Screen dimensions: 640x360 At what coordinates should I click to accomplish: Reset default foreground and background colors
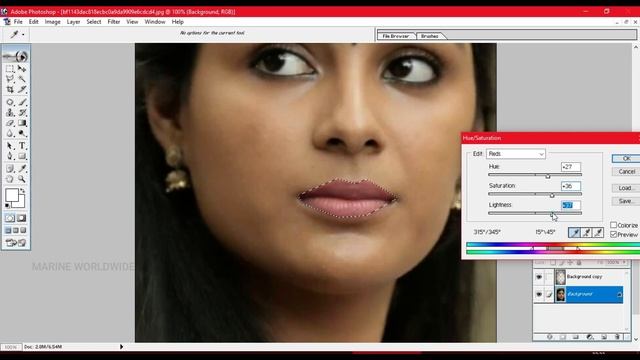click(7, 205)
